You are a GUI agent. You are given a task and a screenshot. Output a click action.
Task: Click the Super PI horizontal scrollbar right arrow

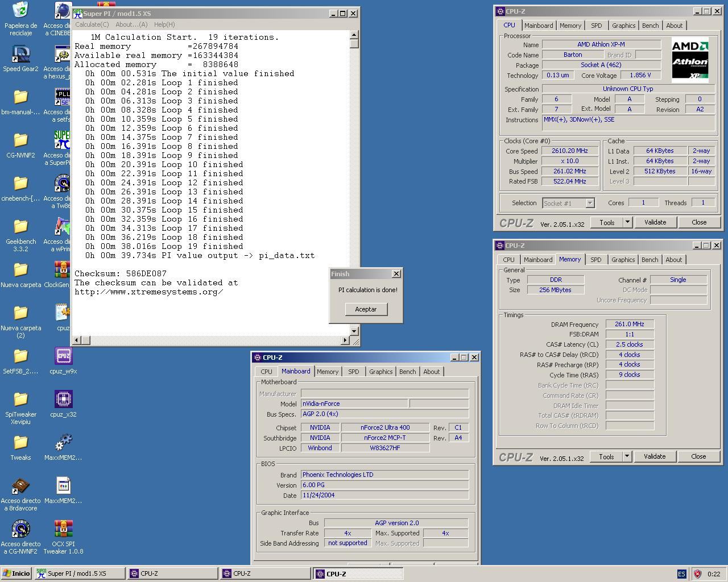click(x=345, y=340)
